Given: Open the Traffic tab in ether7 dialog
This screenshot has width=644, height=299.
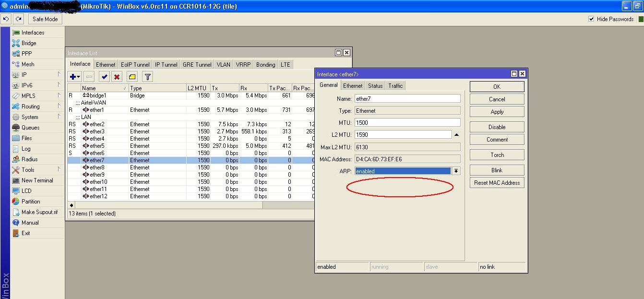Looking at the screenshot, I should pos(395,85).
